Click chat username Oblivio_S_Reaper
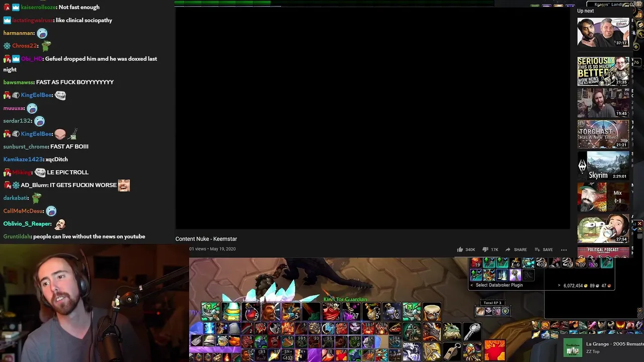 point(27,224)
